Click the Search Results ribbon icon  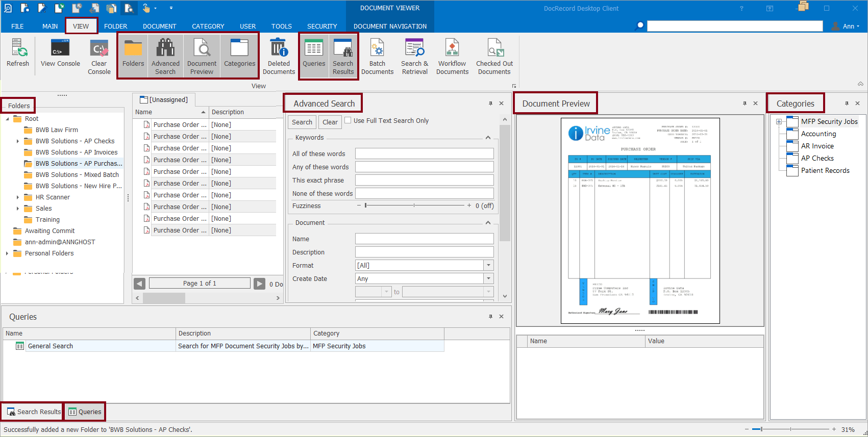tap(343, 56)
